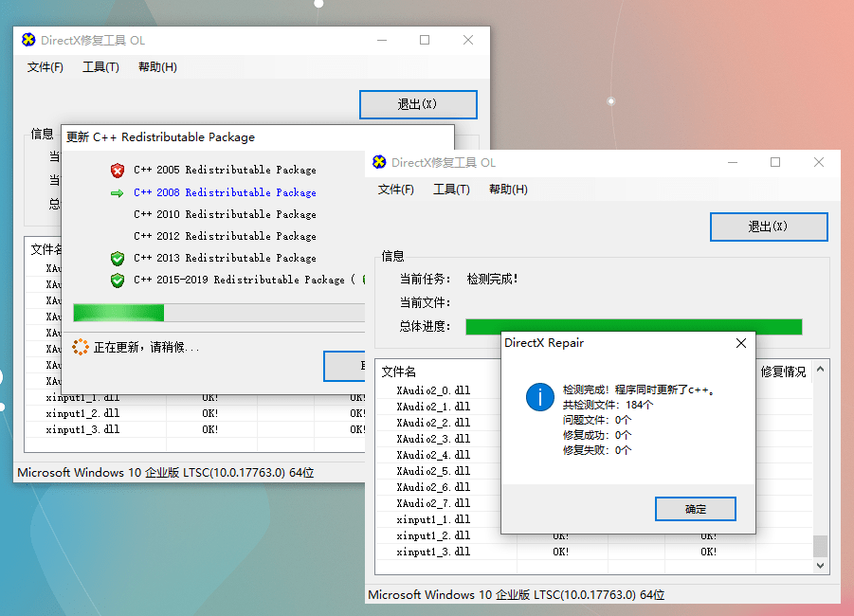854x616 pixels.
Task: Select C++ 2008 Redistributable Package entry
Action: click(225, 192)
